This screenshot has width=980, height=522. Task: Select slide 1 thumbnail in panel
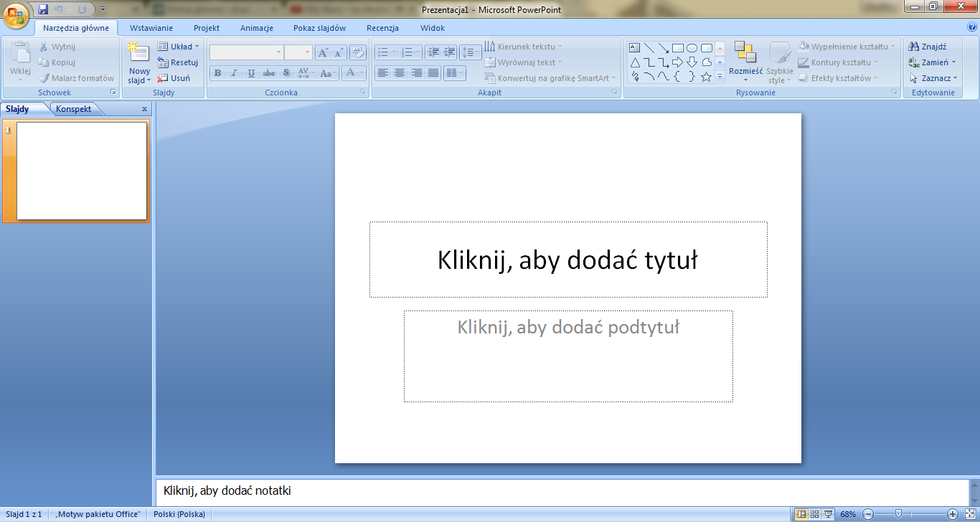point(82,171)
